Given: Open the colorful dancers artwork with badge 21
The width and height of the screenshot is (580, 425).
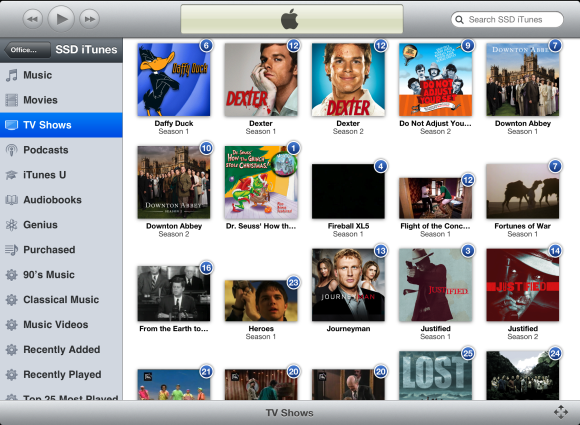Looking at the screenshot, I should click(174, 384).
